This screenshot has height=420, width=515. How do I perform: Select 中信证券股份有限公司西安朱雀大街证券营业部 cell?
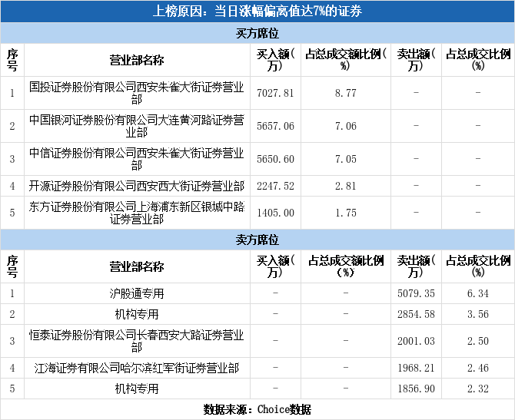coord(137,159)
